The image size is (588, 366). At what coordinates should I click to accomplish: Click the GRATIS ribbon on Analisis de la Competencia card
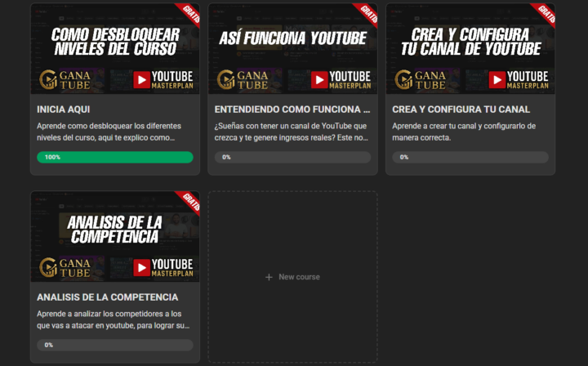coord(190,201)
